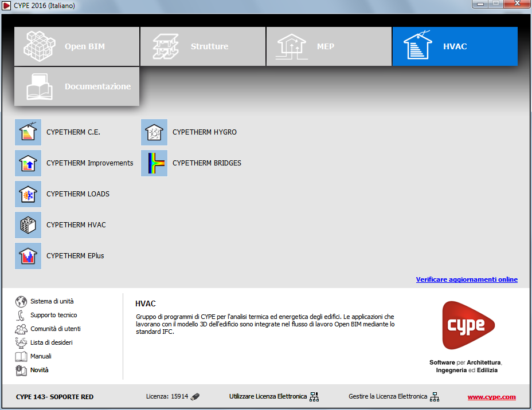Select the CYPETHERM HVAC label
Viewport: 532px width, 410px height.
(76, 224)
